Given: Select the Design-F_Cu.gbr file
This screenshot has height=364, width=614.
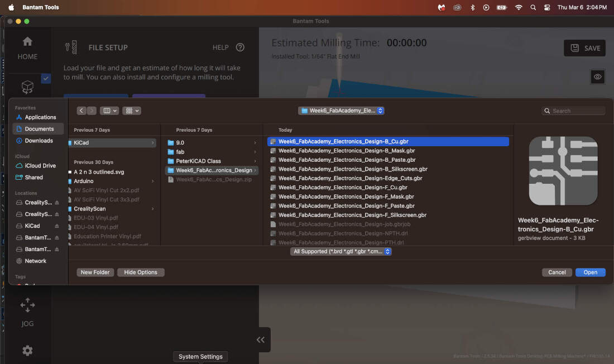Looking at the screenshot, I should click(388, 188).
